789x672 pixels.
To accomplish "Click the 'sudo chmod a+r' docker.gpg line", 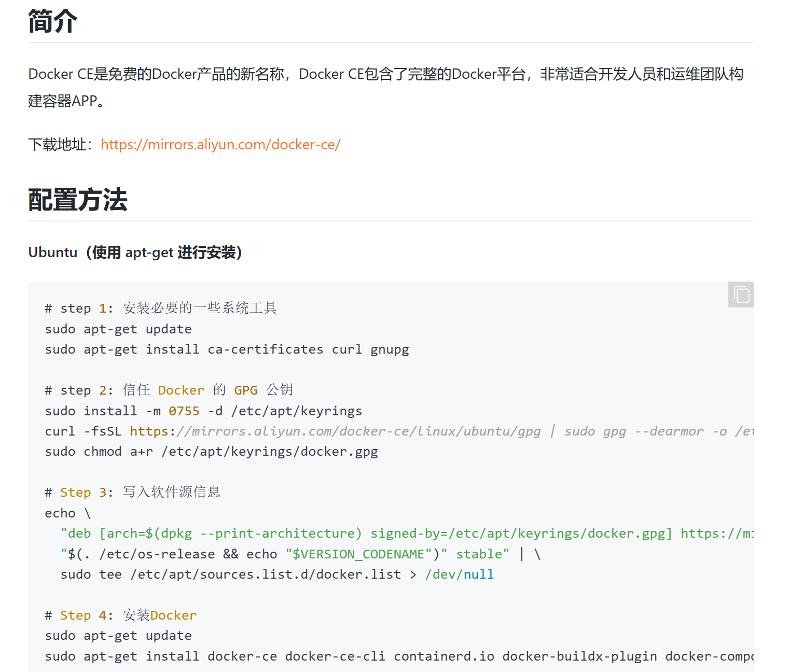I will [212, 452].
